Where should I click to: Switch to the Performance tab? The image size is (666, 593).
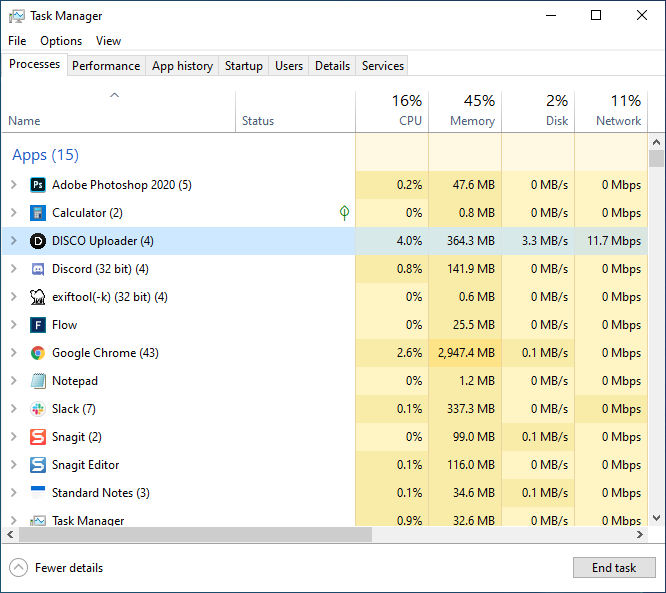(x=106, y=66)
